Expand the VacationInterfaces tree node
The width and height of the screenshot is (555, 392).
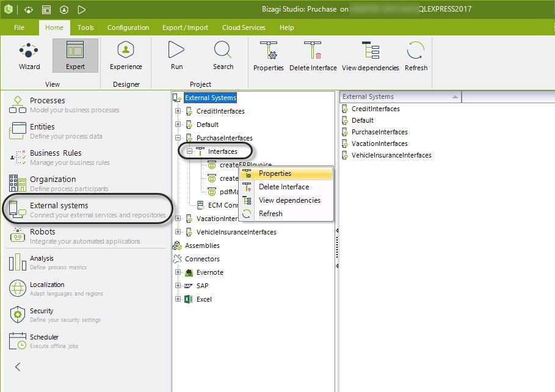(x=178, y=219)
